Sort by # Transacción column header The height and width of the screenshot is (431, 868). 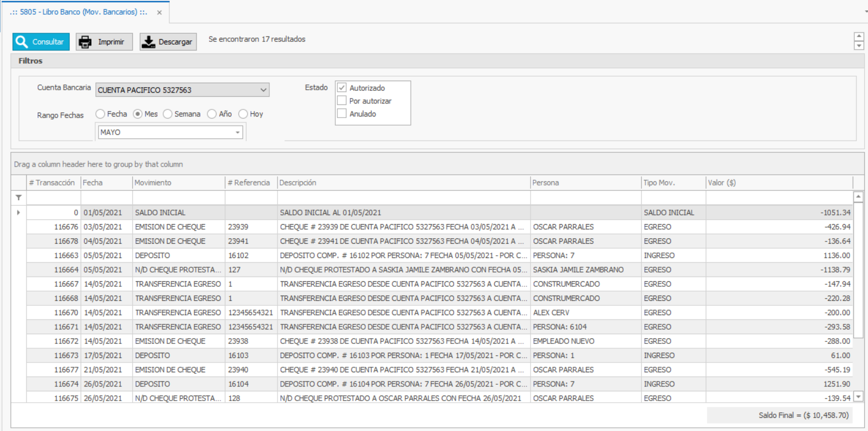[x=53, y=183]
